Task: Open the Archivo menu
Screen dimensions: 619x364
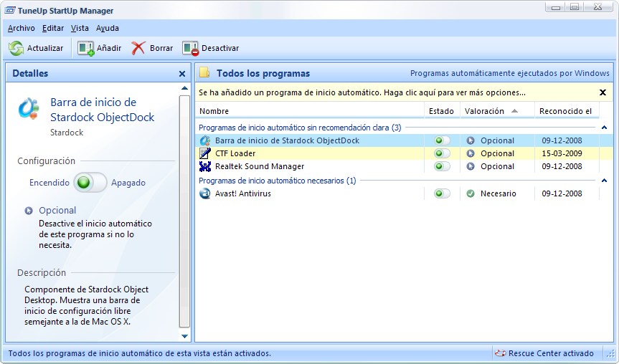Action: (x=21, y=28)
